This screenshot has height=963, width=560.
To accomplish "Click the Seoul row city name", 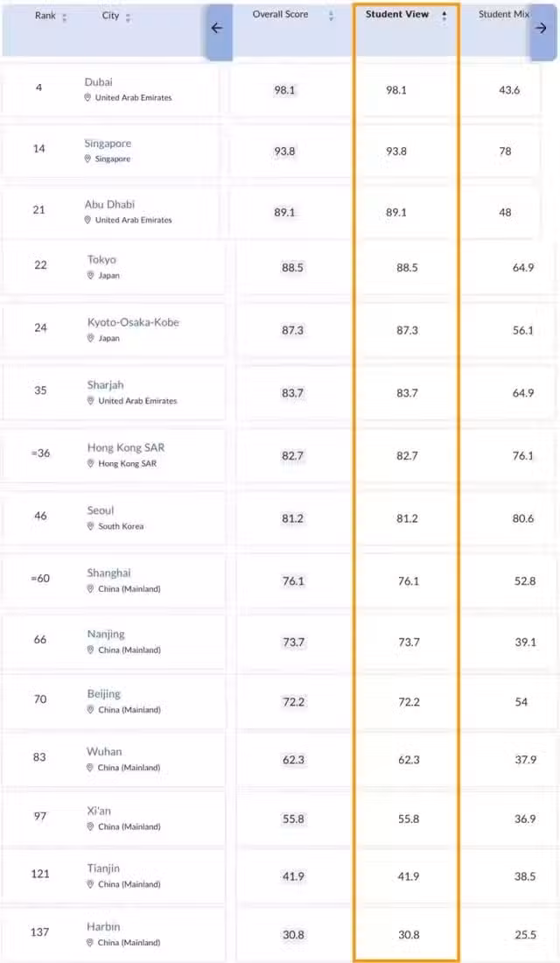I will click(x=101, y=510).
